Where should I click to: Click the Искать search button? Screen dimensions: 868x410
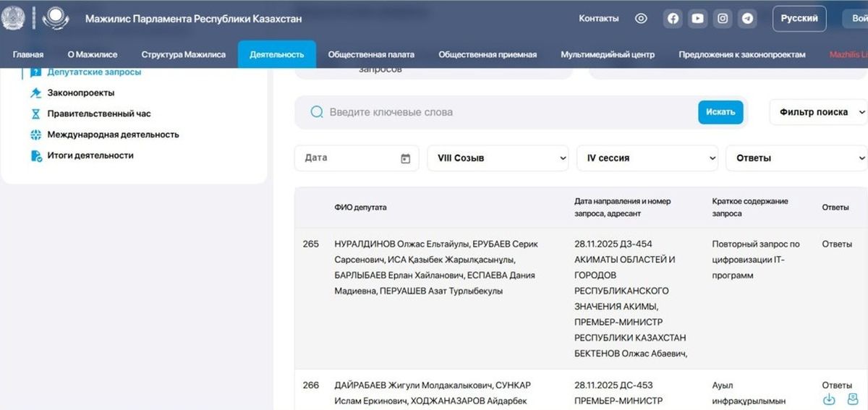[x=720, y=112]
